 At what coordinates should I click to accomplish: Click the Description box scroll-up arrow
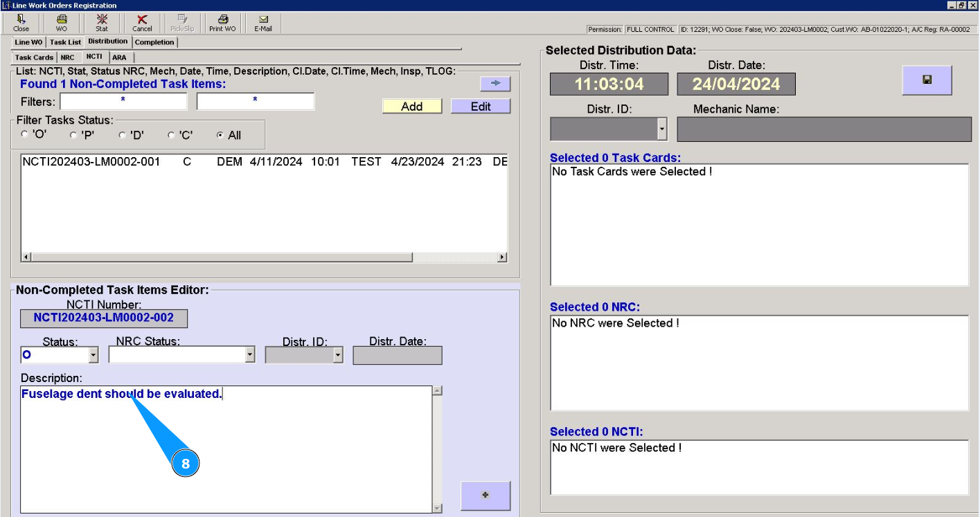click(x=437, y=391)
